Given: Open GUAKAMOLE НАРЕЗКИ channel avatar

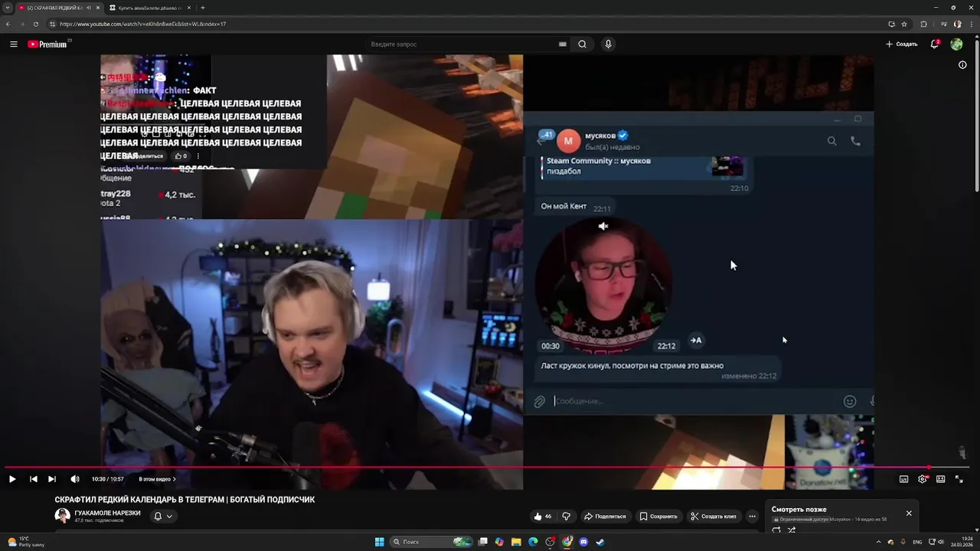Looking at the screenshot, I should (62, 516).
